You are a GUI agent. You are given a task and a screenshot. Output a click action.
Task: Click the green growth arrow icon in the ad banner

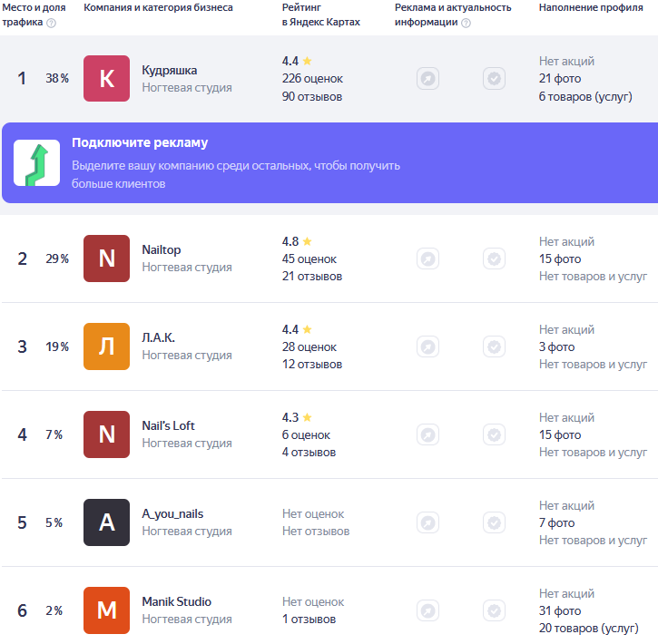point(36,163)
